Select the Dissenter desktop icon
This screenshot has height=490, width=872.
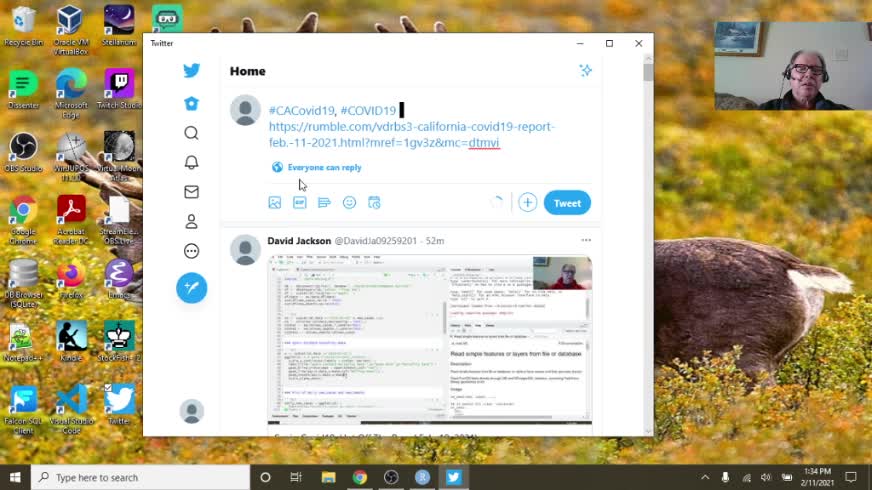coord(23,90)
